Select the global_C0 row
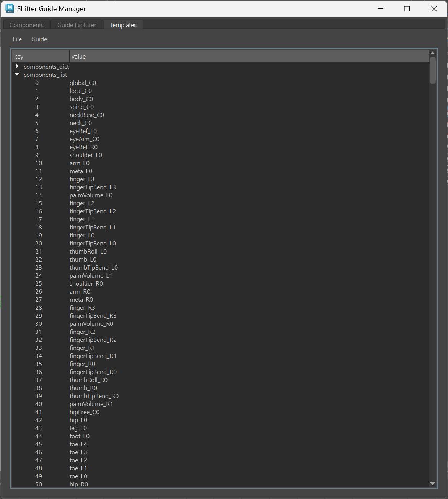This screenshot has height=499, width=448. click(220, 83)
